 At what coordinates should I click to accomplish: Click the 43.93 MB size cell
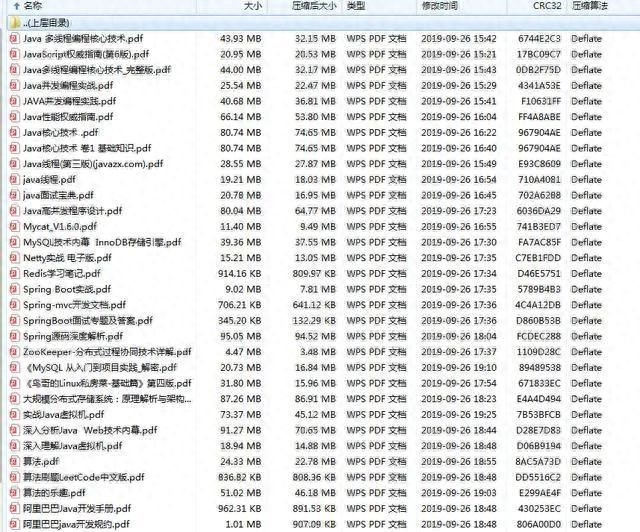240,39
